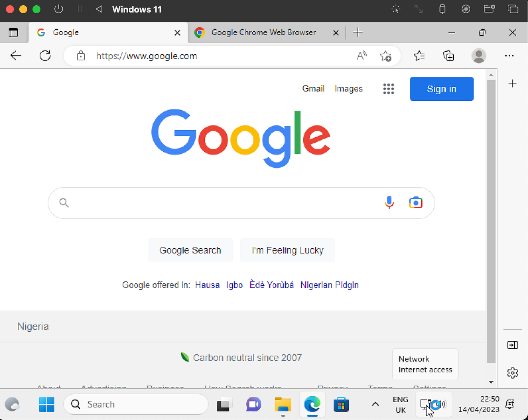Click the Read aloud icon in address bar
Image resolution: width=528 pixels, height=420 pixels.
(362, 56)
